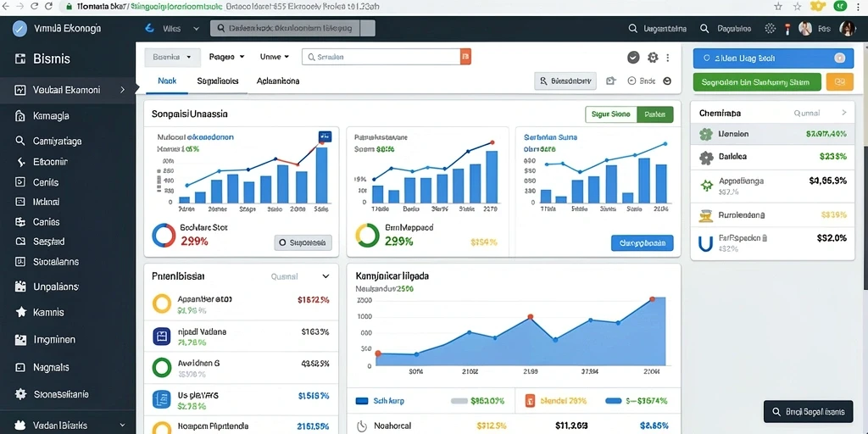Click the blue button under third chart
The height and width of the screenshot is (434, 868).
[x=643, y=243]
